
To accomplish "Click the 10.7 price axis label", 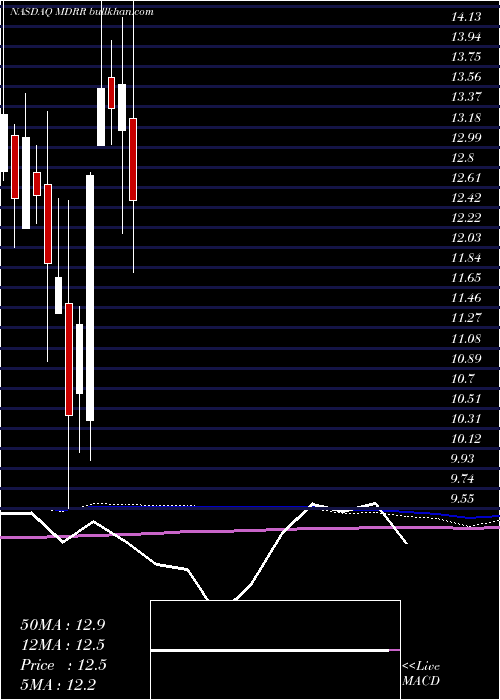I will [x=462, y=379].
